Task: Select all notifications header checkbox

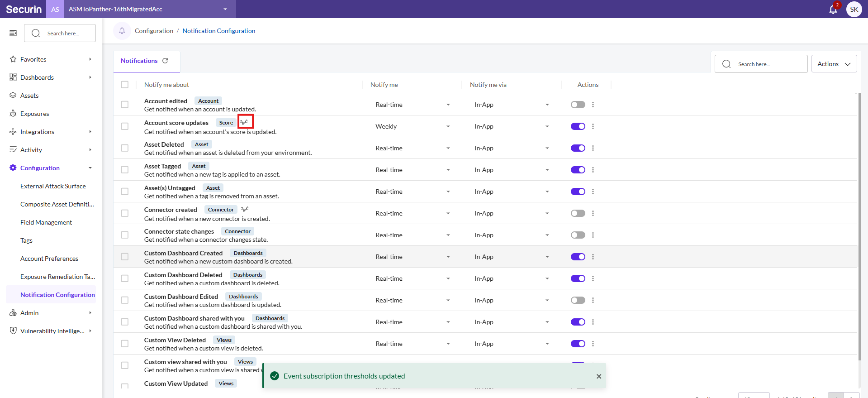Action: point(125,85)
